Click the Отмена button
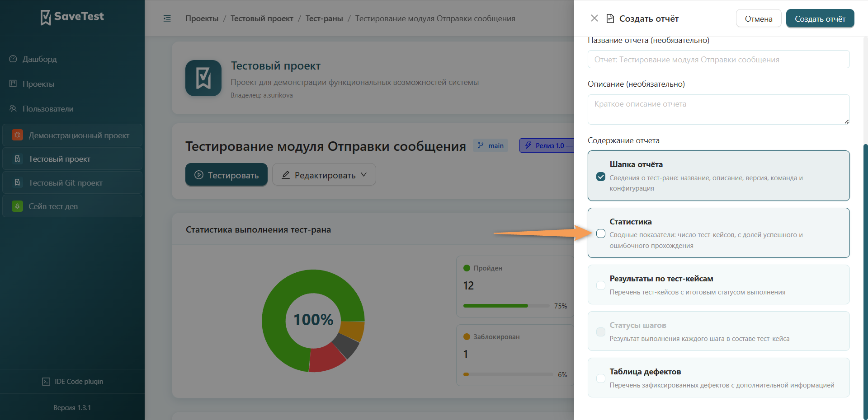The width and height of the screenshot is (868, 420). tap(759, 19)
